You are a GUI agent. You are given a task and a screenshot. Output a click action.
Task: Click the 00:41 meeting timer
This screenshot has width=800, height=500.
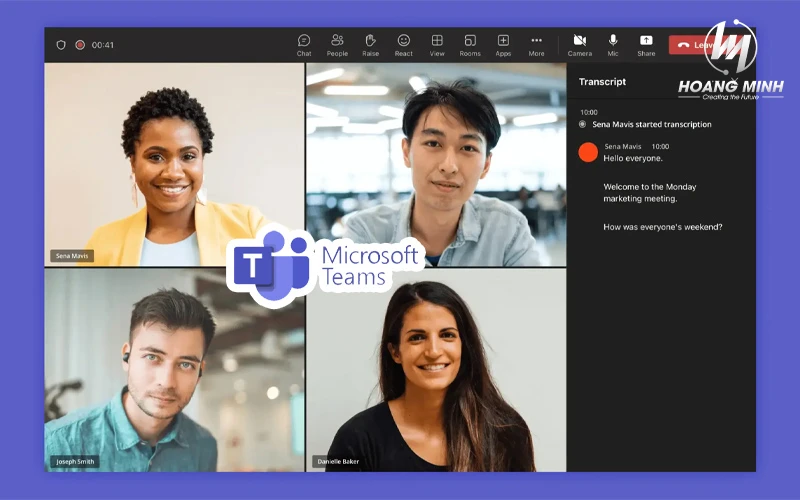tap(103, 45)
